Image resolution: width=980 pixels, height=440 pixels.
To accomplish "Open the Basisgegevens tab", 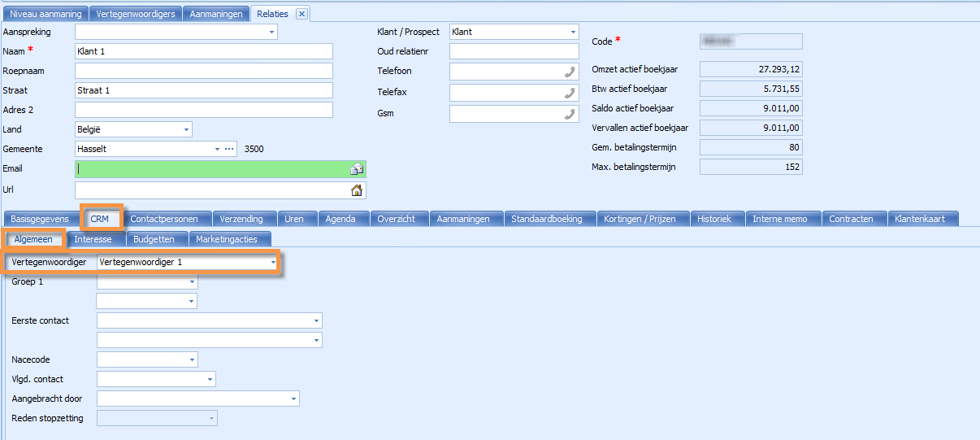I will click(x=41, y=219).
